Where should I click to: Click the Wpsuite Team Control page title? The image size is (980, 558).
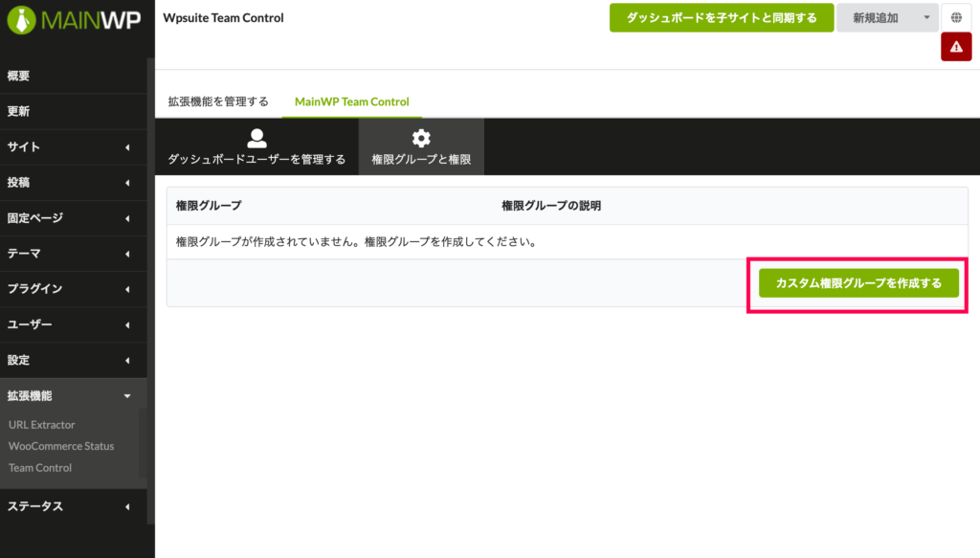coord(223,17)
